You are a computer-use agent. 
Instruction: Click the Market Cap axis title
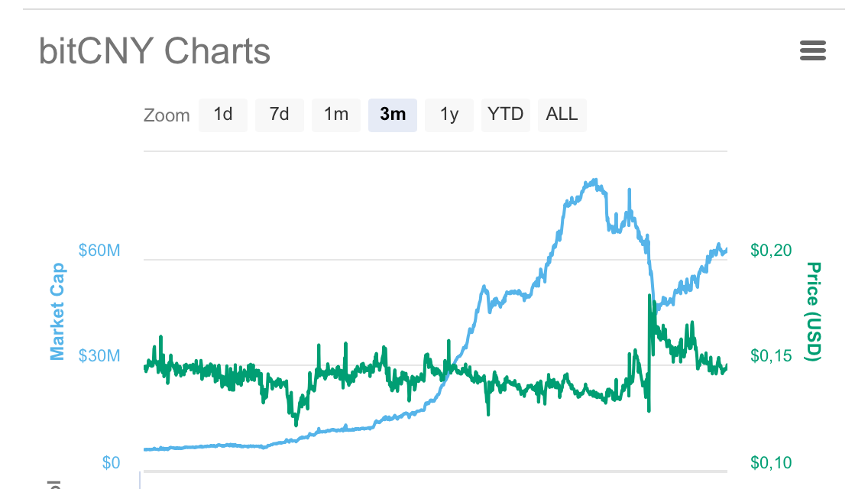coord(57,311)
